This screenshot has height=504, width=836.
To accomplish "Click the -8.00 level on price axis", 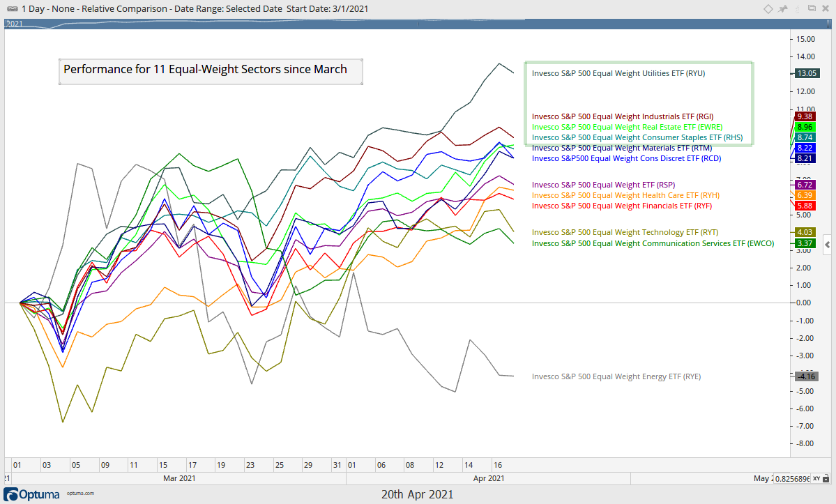I will 805,443.
